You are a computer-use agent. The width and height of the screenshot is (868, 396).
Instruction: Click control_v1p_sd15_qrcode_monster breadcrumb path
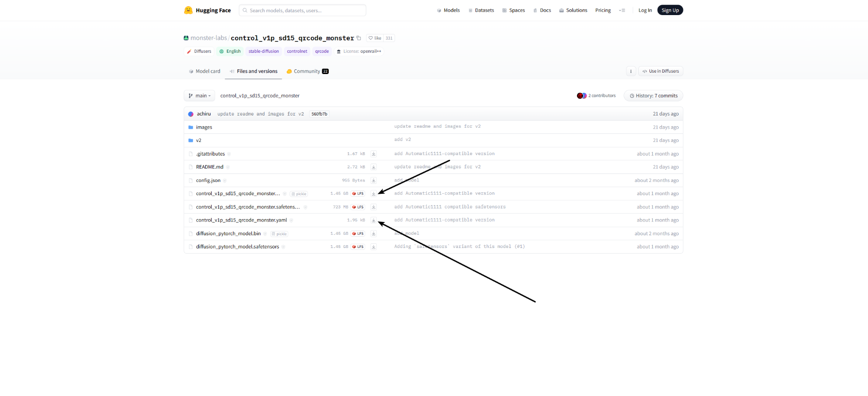click(x=260, y=96)
